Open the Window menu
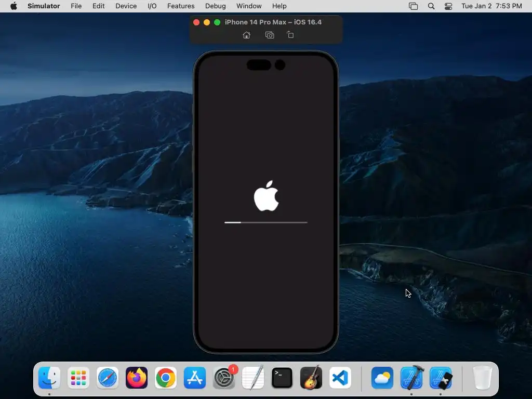The image size is (532, 399). pos(249,6)
